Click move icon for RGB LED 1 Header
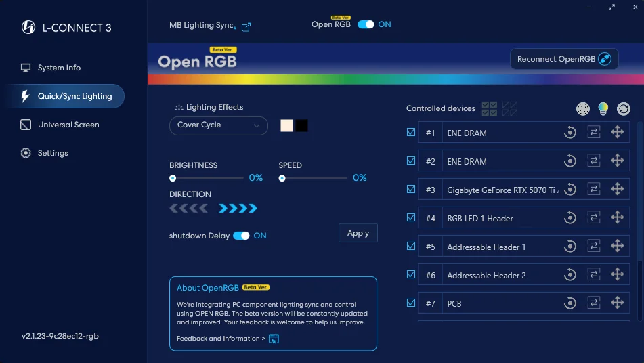 click(618, 217)
